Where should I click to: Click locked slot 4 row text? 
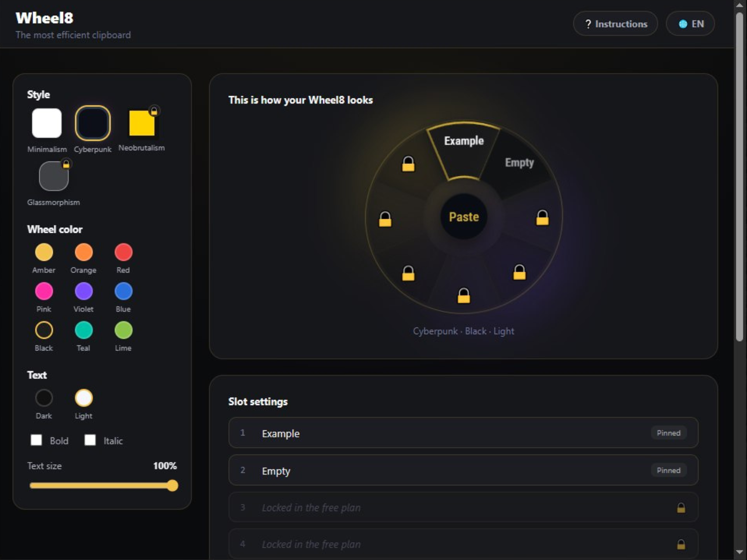pyautogui.click(x=311, y=544)
